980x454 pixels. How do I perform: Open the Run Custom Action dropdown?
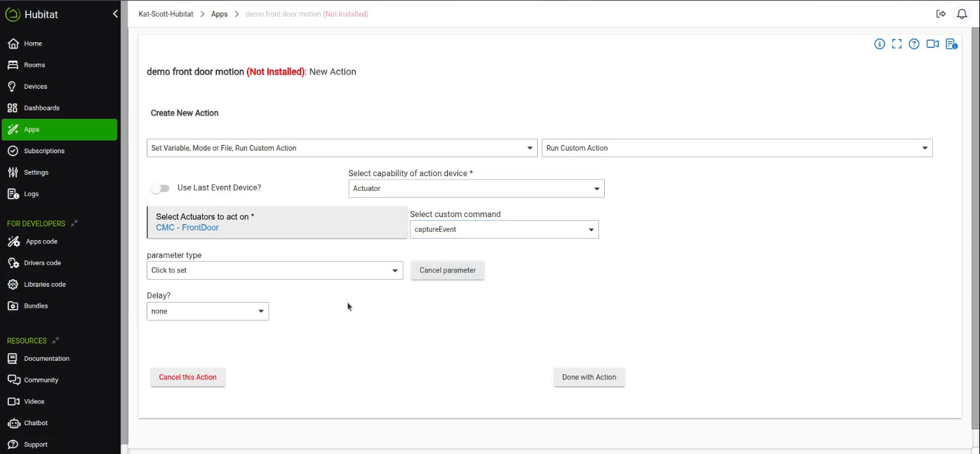click(737, 148)
